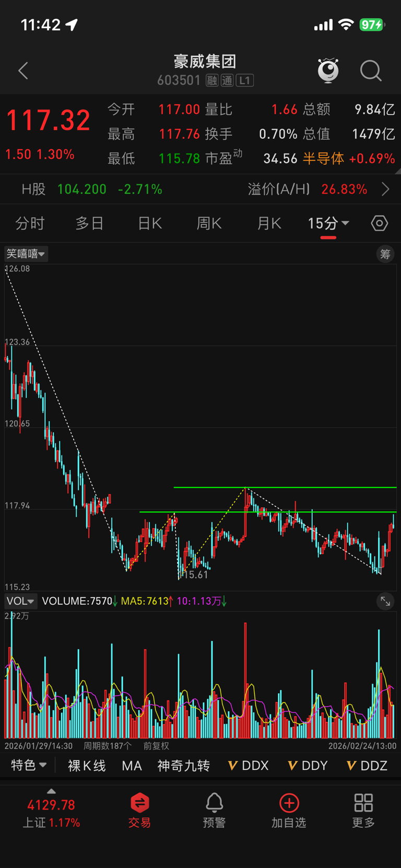Tap the L1 level badge

pos(244,80)
